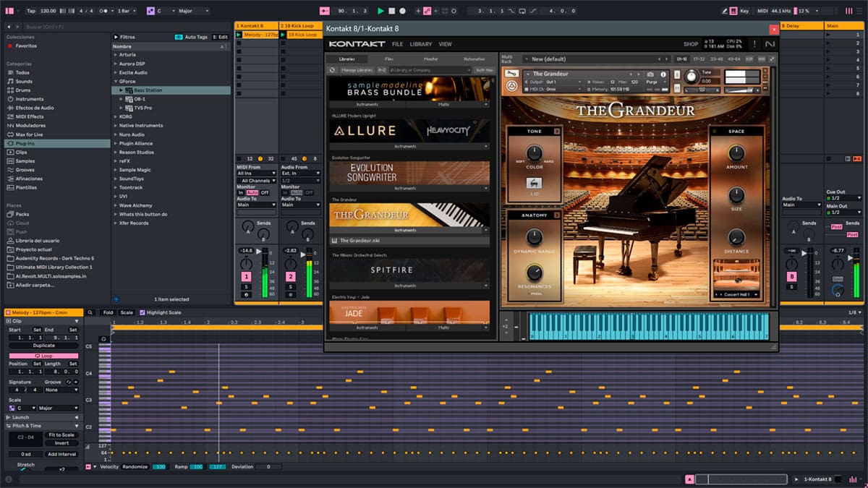Click the Space AMOUNT knob

(736, 153)
